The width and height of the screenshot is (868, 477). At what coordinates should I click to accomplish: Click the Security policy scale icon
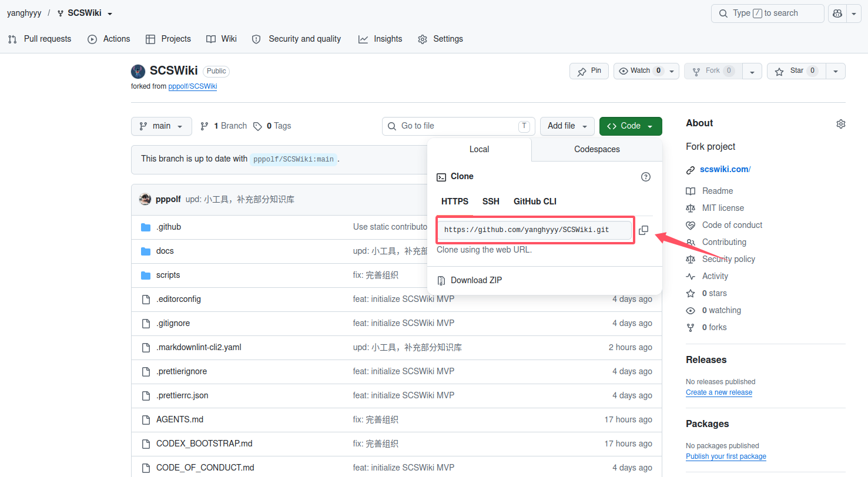point(691,260)
